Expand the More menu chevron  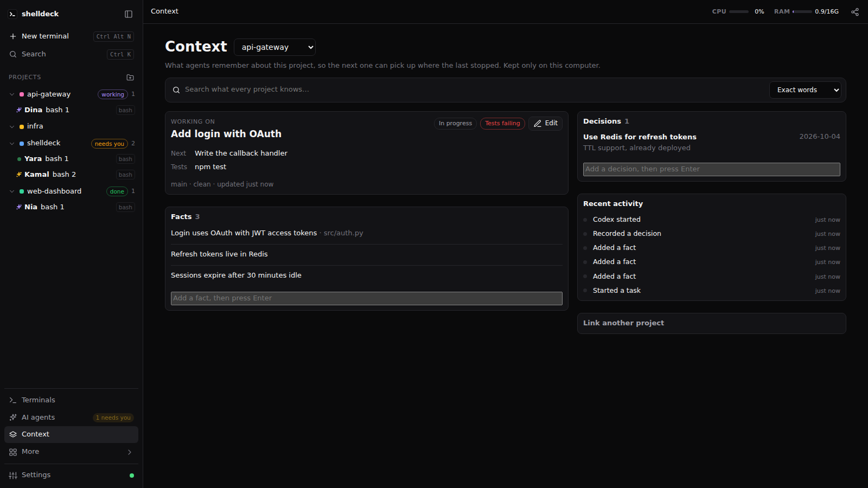(x=130, y=452)
